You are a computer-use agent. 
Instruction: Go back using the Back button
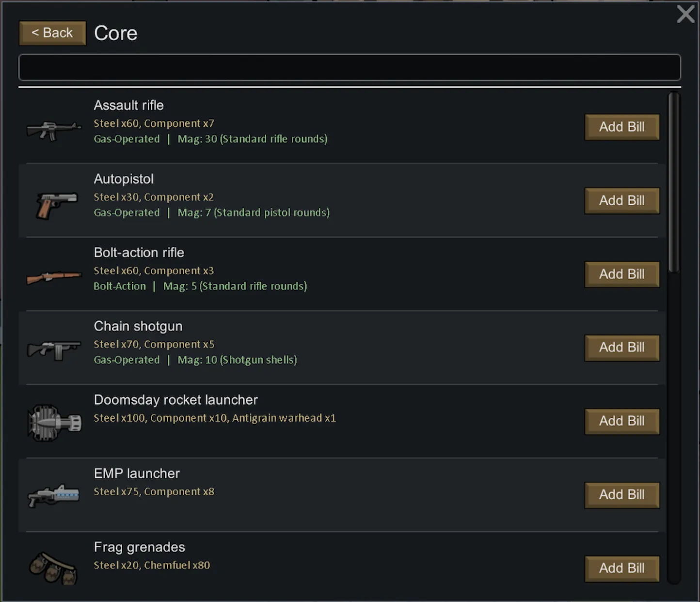[52, 33]
